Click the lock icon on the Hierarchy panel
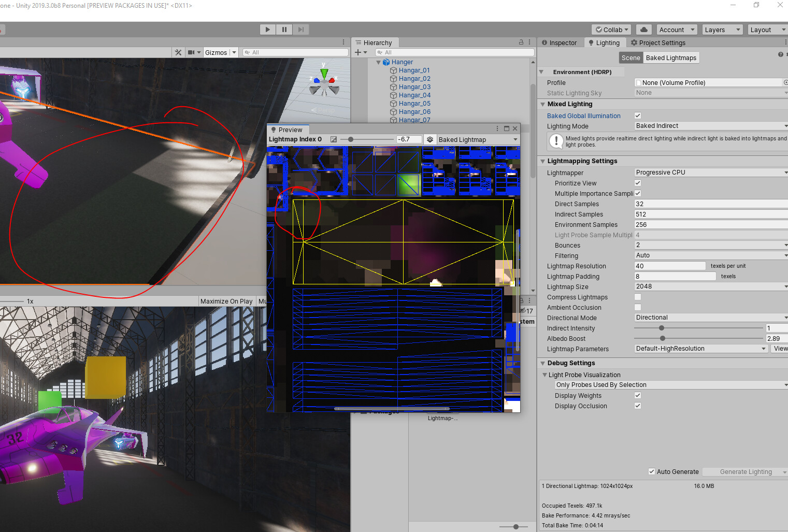 pyautogui.click(x=520, y=42)
